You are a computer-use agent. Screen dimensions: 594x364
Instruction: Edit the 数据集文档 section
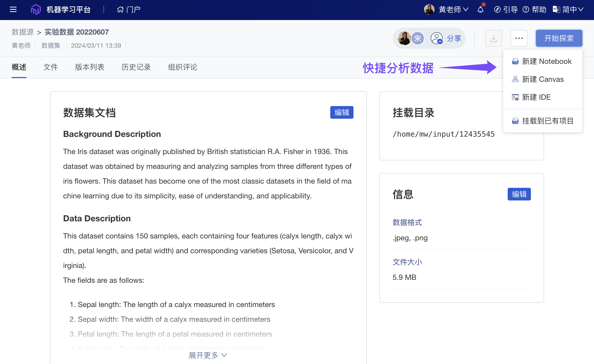pos(341,112)
